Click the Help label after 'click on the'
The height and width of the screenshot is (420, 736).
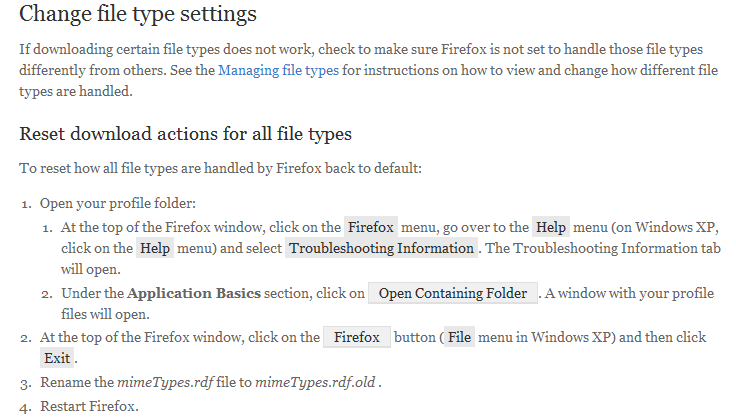click(x=155, y=248)
